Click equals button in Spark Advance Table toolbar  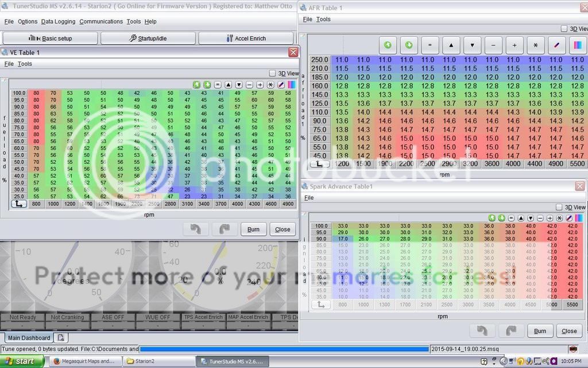(511, 218)
